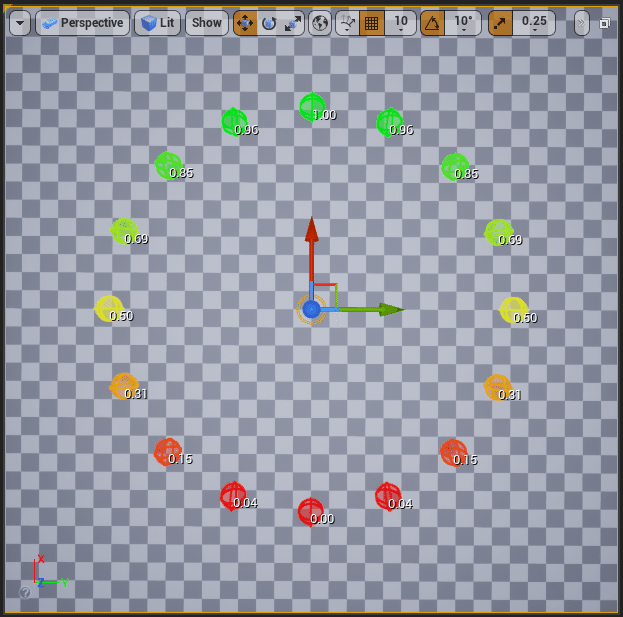Select the Scale tool
This screenshot has height=617, width=623.
tap(293, 23)
